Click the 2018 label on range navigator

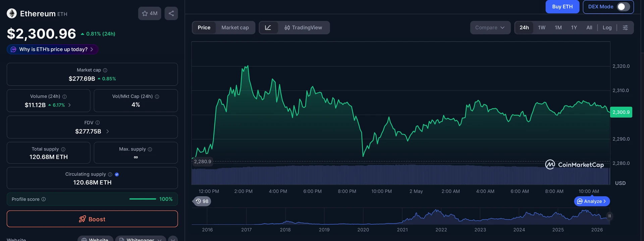pyautogui.click(x=285, y=230)
